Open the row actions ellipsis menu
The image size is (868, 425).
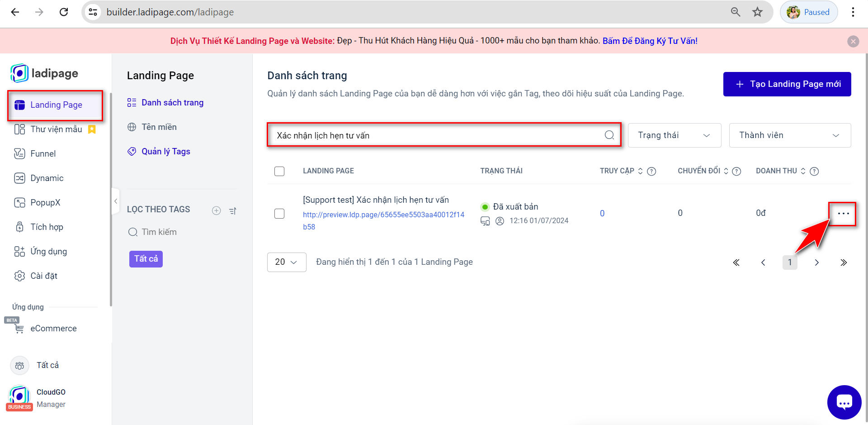pos(843,213)
